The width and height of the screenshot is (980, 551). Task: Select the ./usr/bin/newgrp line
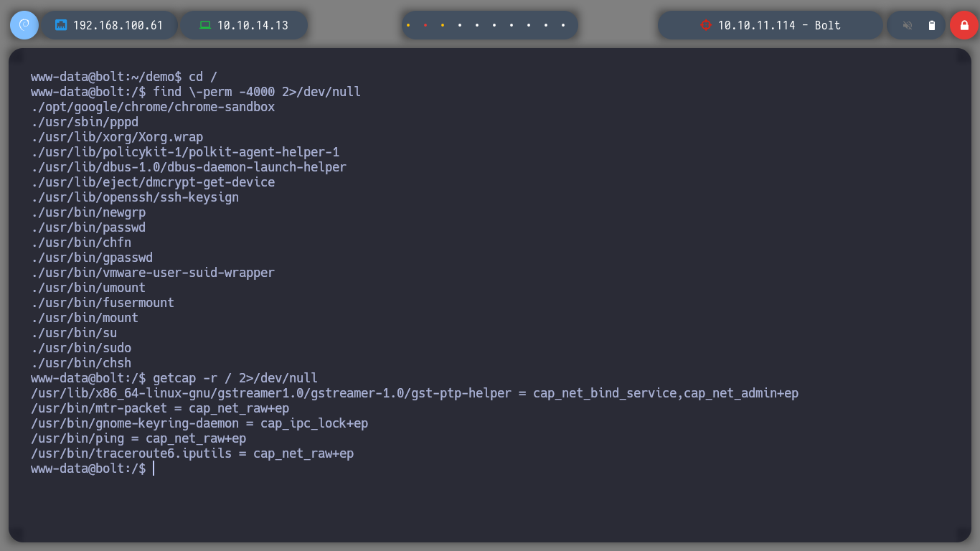tap(88, 212)
